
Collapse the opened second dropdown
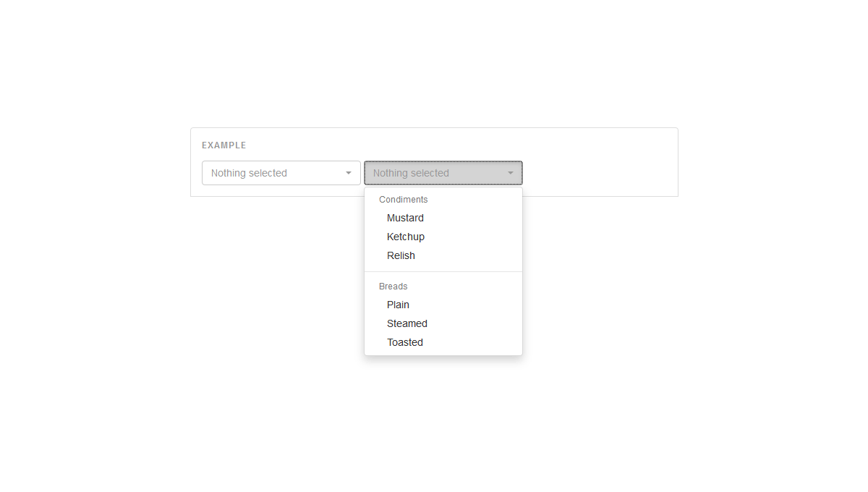click(443, 173)
